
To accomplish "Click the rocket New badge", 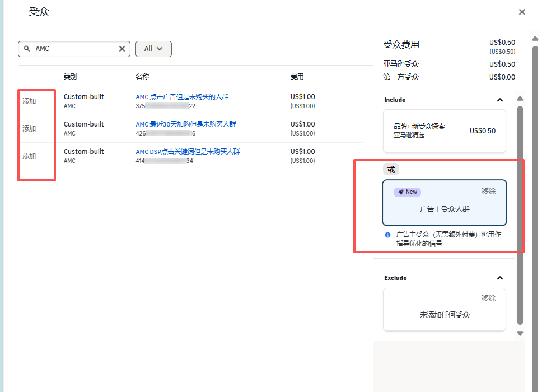I will (407, 192).
